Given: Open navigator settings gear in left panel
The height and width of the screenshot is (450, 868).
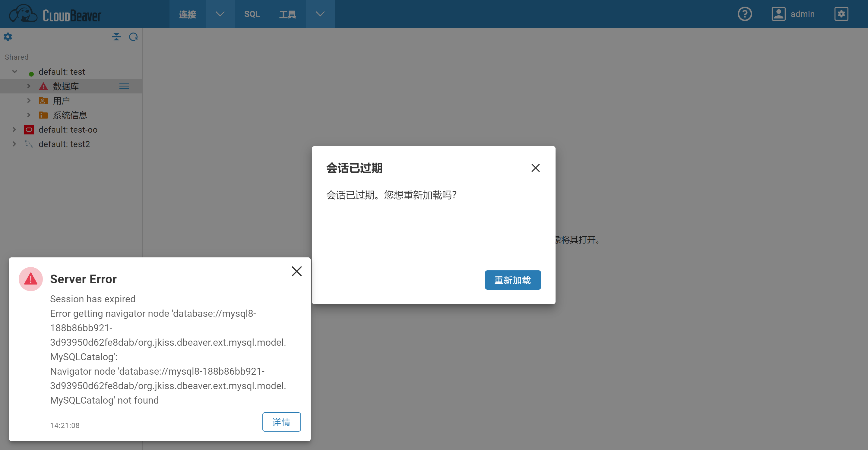Looking at the screenshot, I should [x=8, y=37].
